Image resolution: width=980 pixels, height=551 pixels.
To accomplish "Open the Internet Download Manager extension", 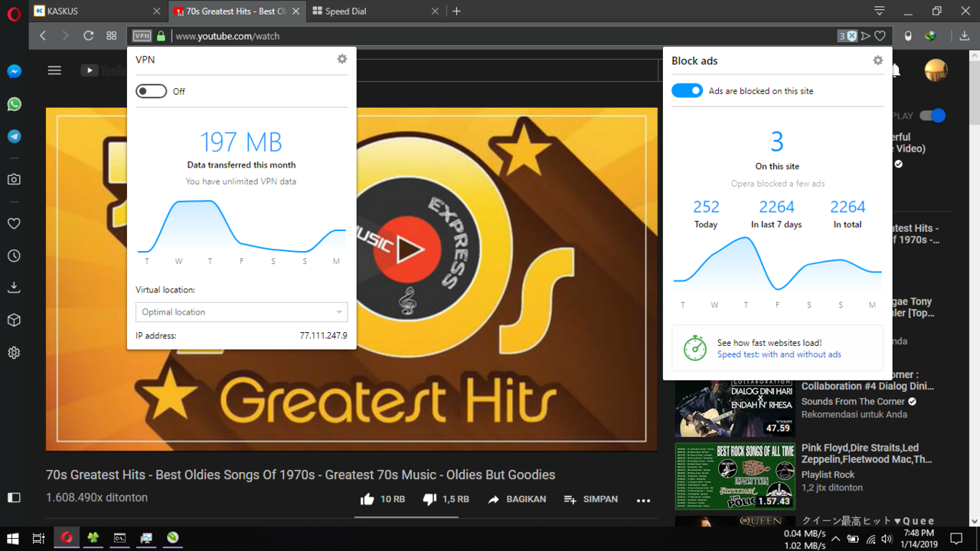I will pyautogui.click(x=931, y=36).
